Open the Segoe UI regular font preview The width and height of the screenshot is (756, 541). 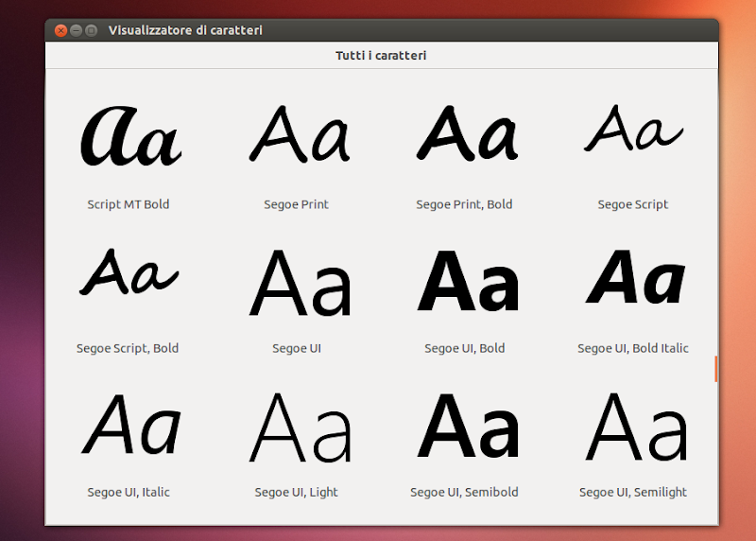(x=300, y=283)
